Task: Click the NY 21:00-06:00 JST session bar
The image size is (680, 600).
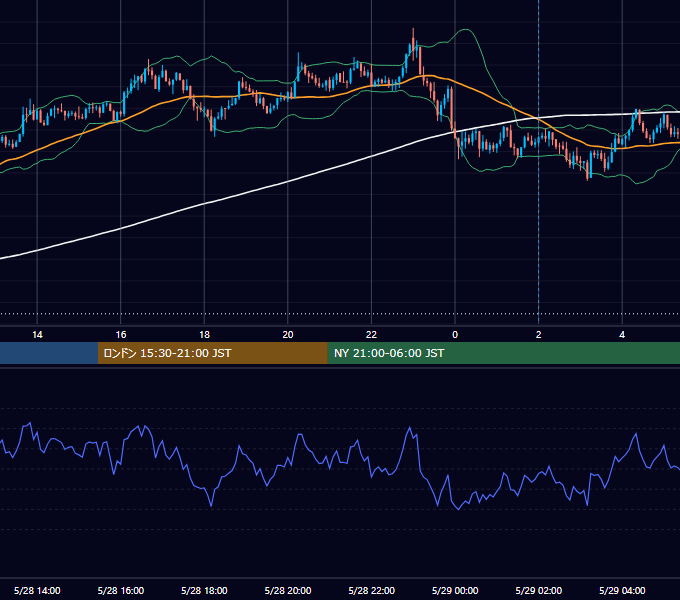Action: [x=503, y=353]
